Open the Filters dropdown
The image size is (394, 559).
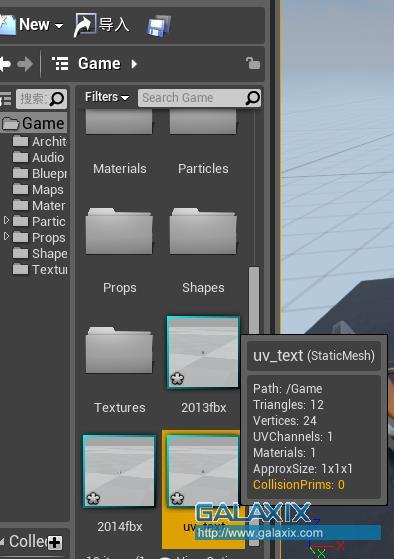[x=107, y=97]
